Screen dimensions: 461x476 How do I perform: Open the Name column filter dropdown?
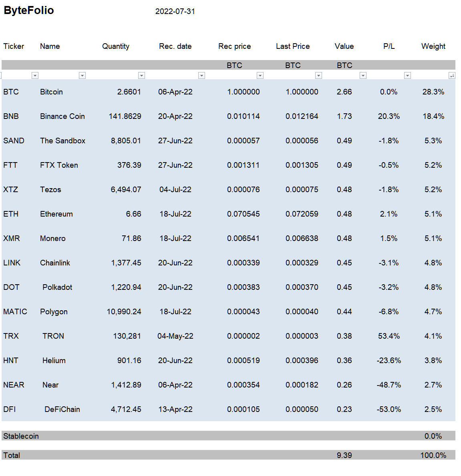click(x=82, y=76)
